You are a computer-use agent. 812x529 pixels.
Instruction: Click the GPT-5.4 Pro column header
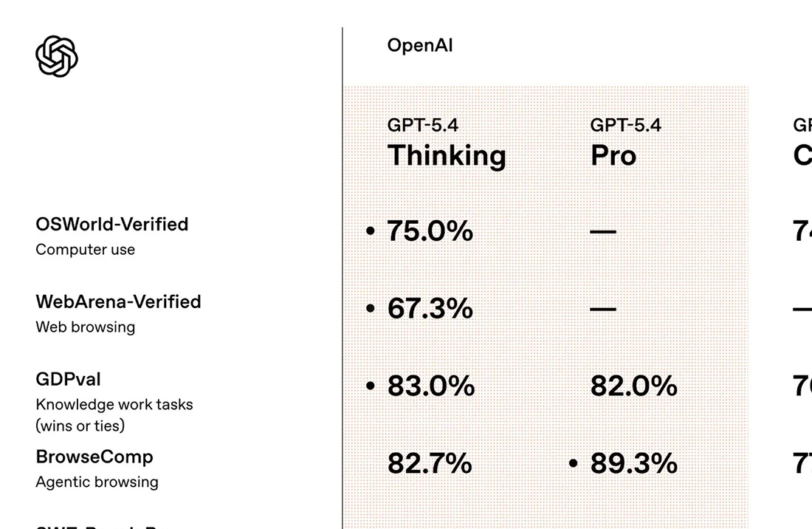click(625, 145)
